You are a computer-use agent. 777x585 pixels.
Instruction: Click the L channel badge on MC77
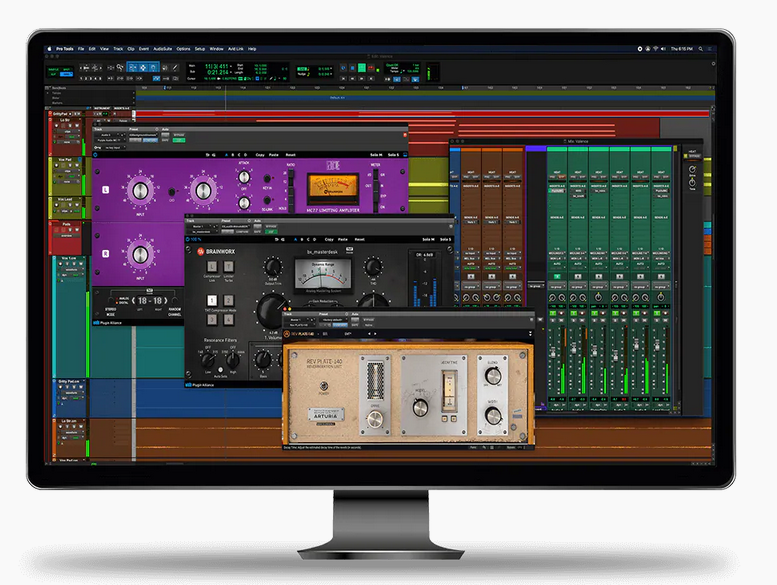107,189
